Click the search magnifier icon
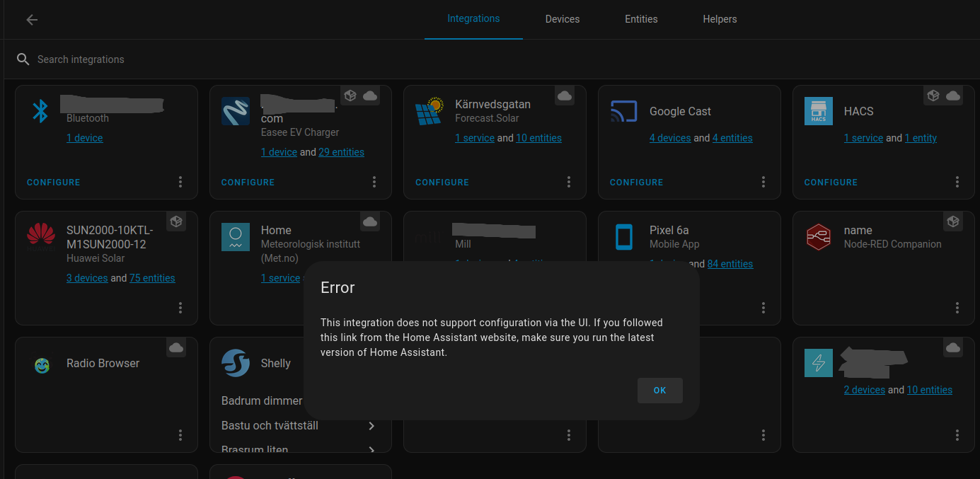980x479 pixels. coord(23,59)
